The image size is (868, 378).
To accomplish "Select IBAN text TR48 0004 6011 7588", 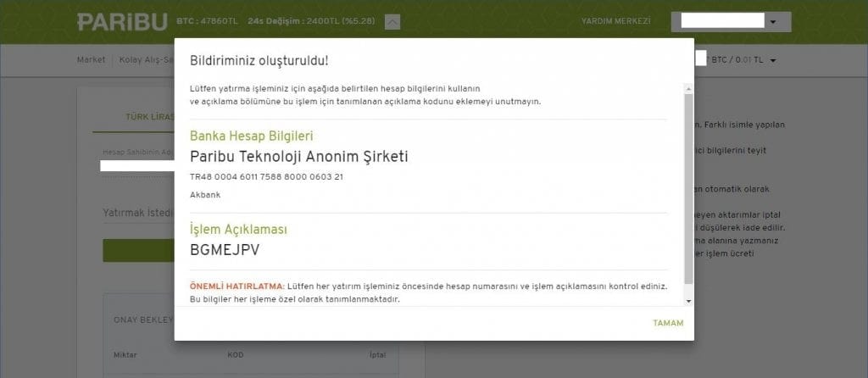I will coord(266,177).
